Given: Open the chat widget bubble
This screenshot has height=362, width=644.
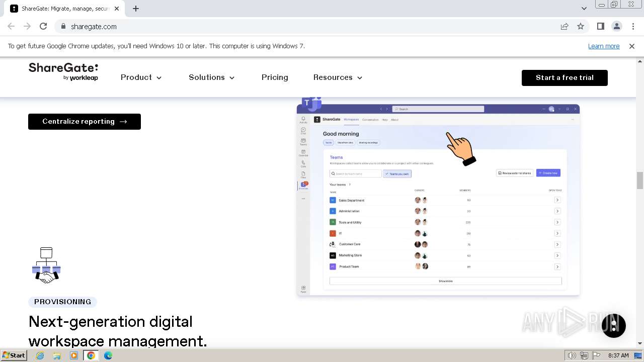Looking at the screenshot, I should (x=613, y=325).
